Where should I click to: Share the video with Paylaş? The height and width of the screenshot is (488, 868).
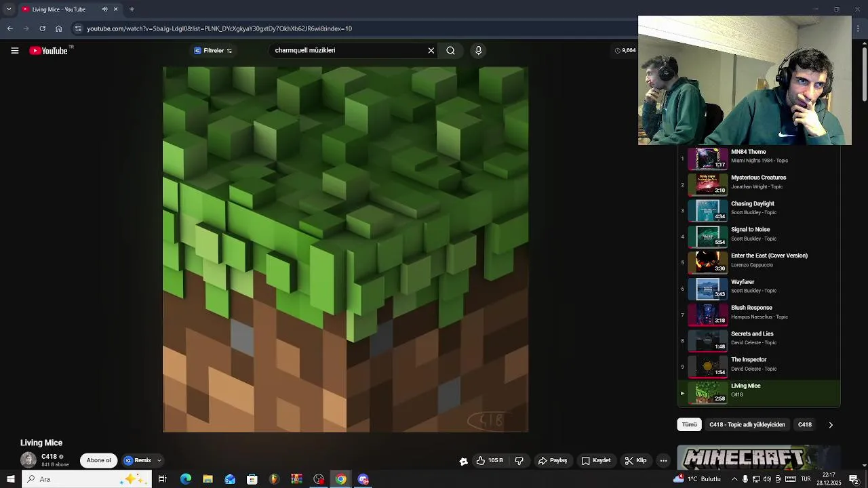(x=553, y=460)
